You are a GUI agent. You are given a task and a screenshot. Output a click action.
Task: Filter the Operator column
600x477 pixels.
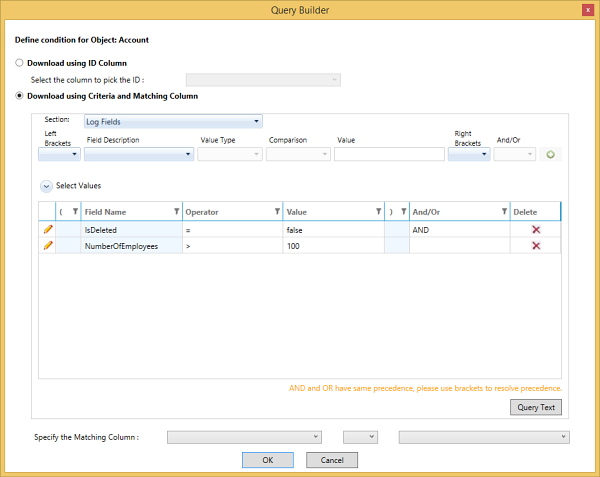(x=277, y=212)
